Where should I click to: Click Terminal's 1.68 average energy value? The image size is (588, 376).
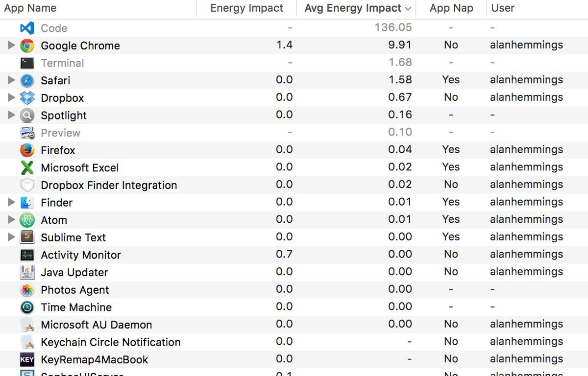400,62
